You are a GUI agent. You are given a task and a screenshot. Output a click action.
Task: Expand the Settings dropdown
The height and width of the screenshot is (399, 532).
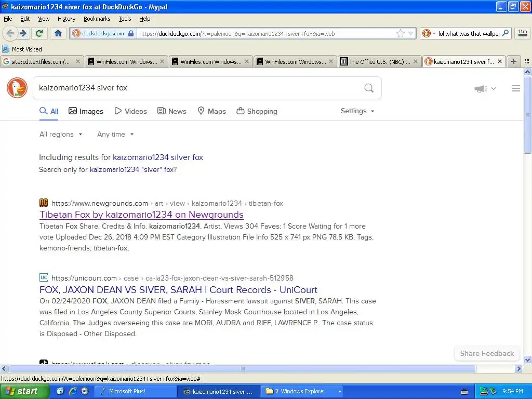click(x=357, y=111)
